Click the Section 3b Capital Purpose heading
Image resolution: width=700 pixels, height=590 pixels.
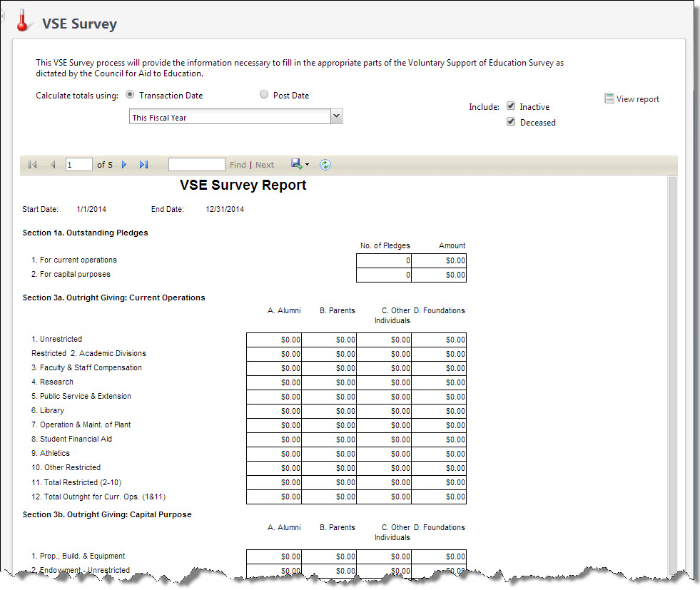click(107, 514)
